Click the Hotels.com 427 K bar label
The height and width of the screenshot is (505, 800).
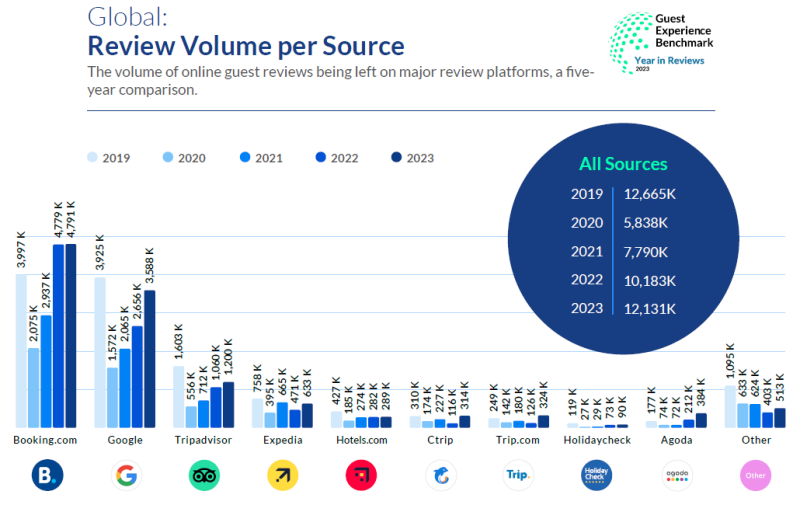(336, 391)
